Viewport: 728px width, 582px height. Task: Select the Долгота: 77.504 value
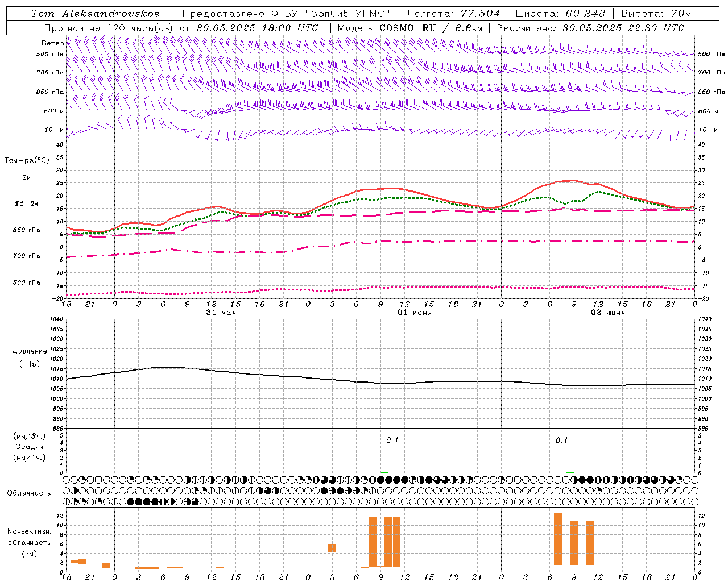tap(453, 14)
